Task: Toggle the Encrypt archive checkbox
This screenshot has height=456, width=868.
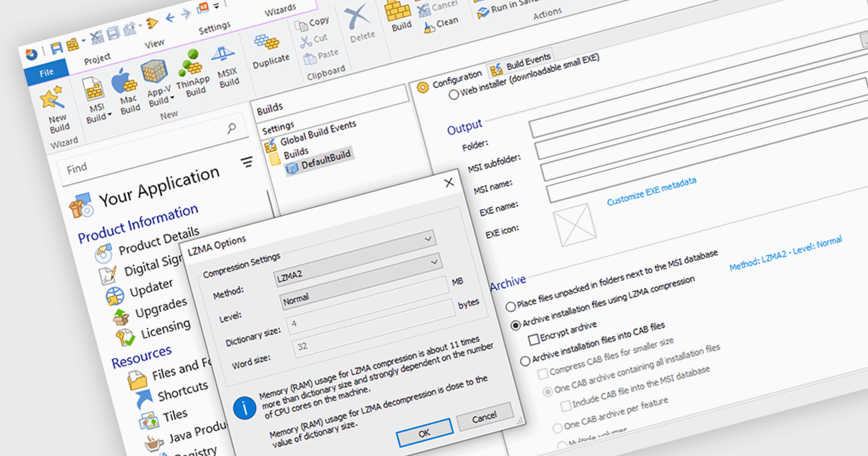Action: tap(534, 339)
